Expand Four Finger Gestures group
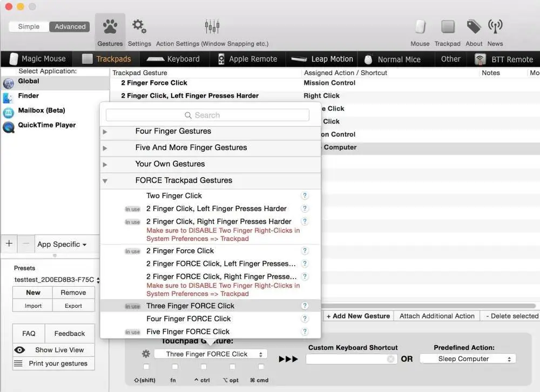The image size is (540, 392). coord(105,132)
